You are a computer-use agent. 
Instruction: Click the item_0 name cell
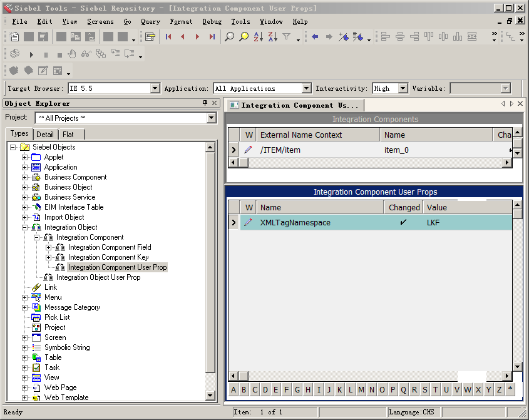point(436,150)
